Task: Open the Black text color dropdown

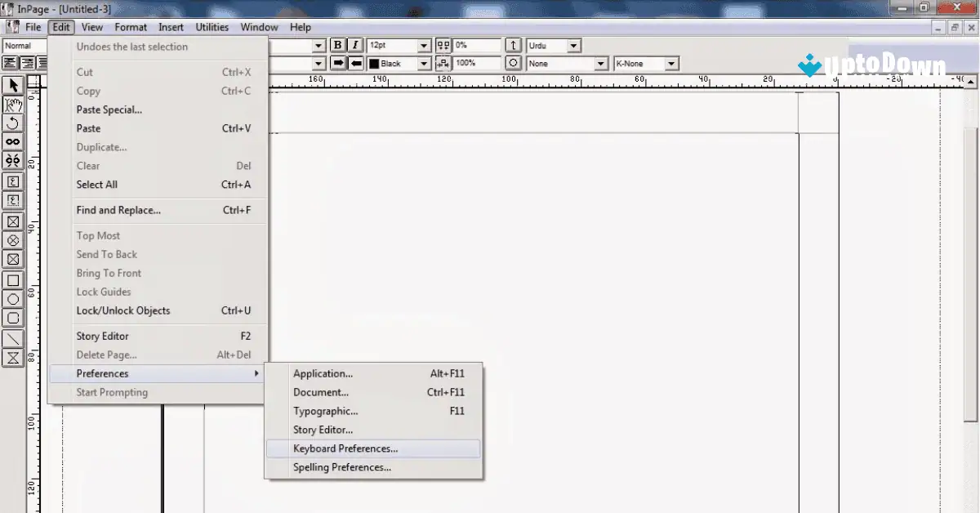Action: (x=424, y=63)
